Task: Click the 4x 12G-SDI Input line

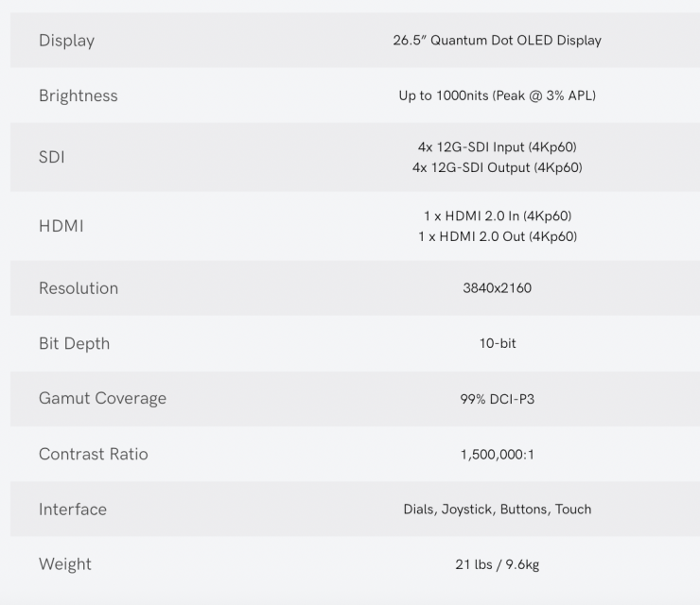Action: click(x=497, y=147)
